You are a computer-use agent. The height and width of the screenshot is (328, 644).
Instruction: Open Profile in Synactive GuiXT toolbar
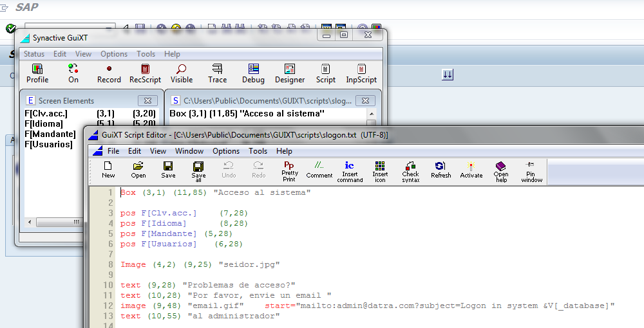37,74
